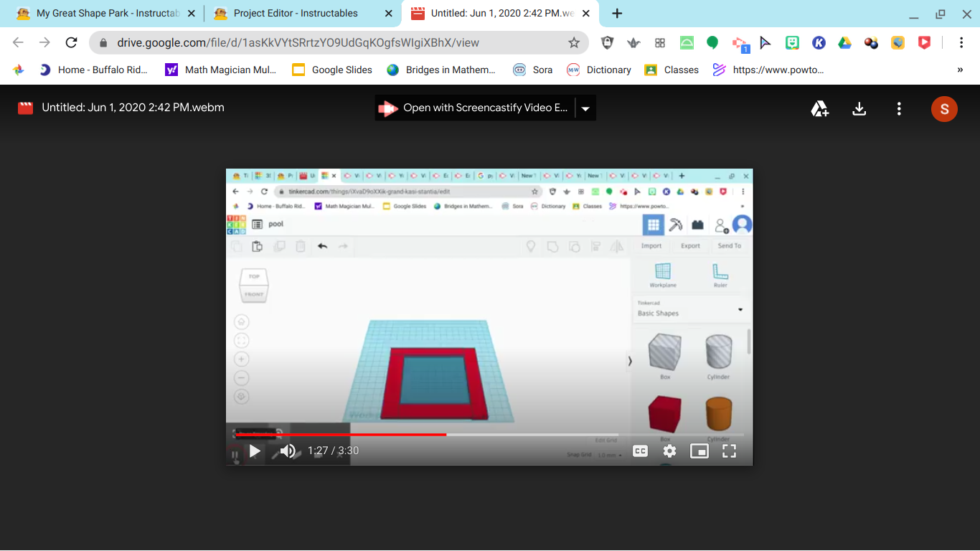Click the 1:27 / 3:30 time display
This screenshot has height=551, width=980.
click(x=333, y=451)
